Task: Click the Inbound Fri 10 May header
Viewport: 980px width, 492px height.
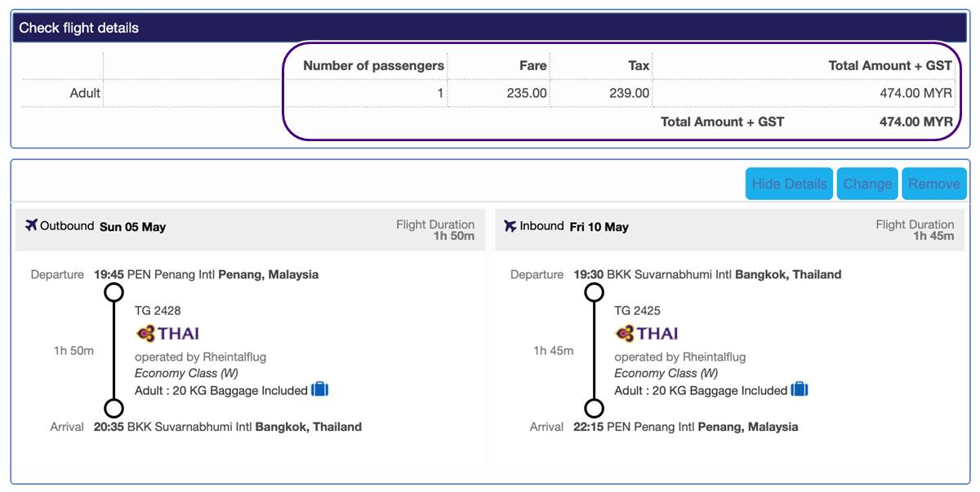Action: (599, 226)
